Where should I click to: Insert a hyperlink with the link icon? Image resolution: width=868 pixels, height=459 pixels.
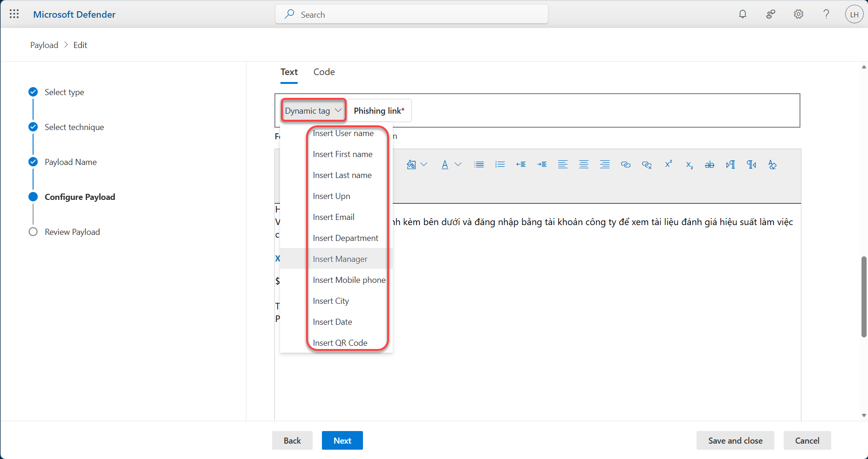pyautogui.click(x=626, y=164)
